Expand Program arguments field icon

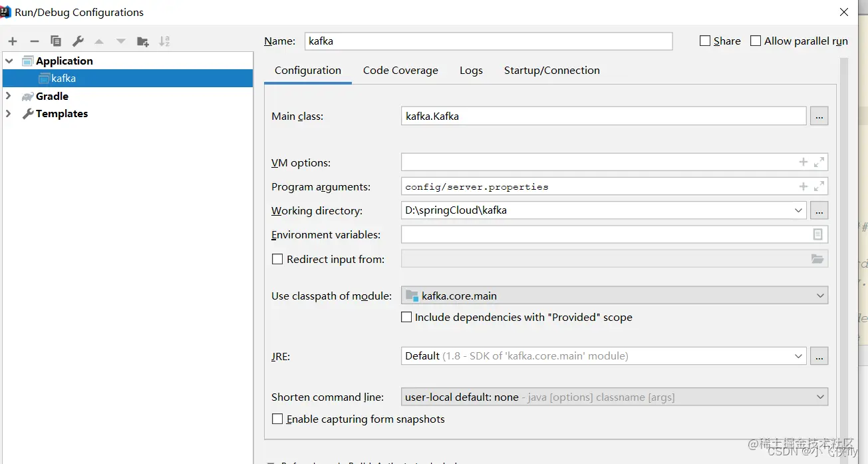point(819,186)
